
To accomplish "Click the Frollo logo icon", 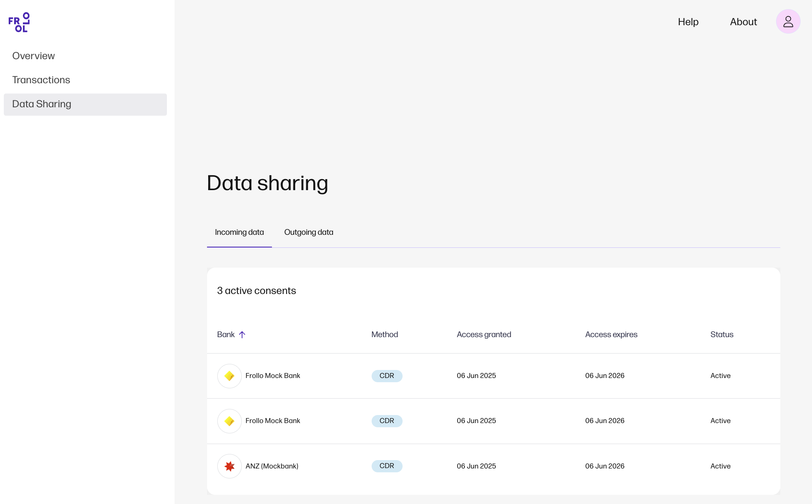I will coord(19,22).
